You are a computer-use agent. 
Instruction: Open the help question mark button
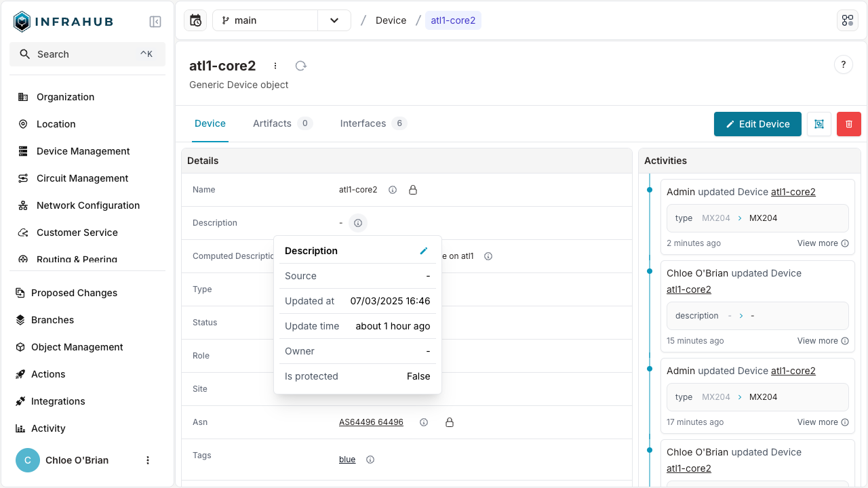pyautogui.click(x=843, y=65)
